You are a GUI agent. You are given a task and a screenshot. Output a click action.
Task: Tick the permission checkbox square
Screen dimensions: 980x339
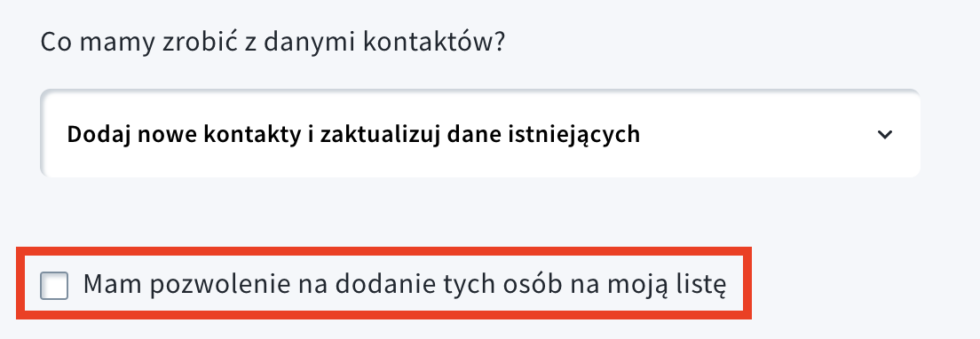(54, 286)
